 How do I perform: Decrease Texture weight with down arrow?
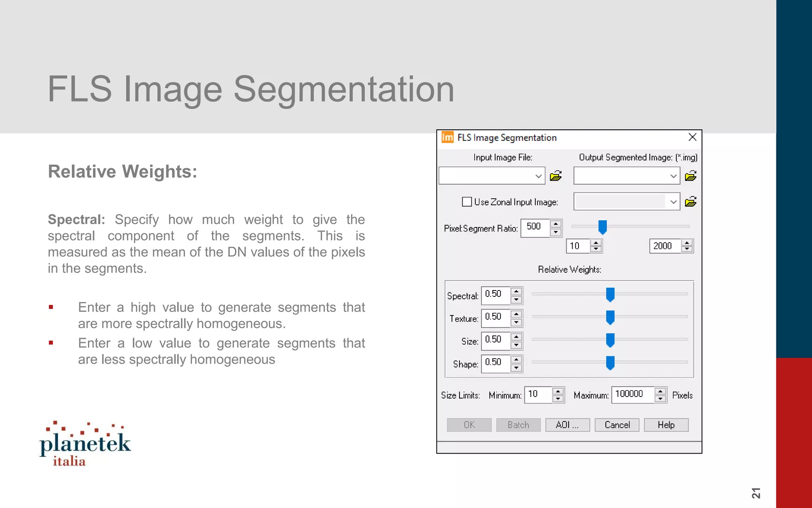click(516, 323)
